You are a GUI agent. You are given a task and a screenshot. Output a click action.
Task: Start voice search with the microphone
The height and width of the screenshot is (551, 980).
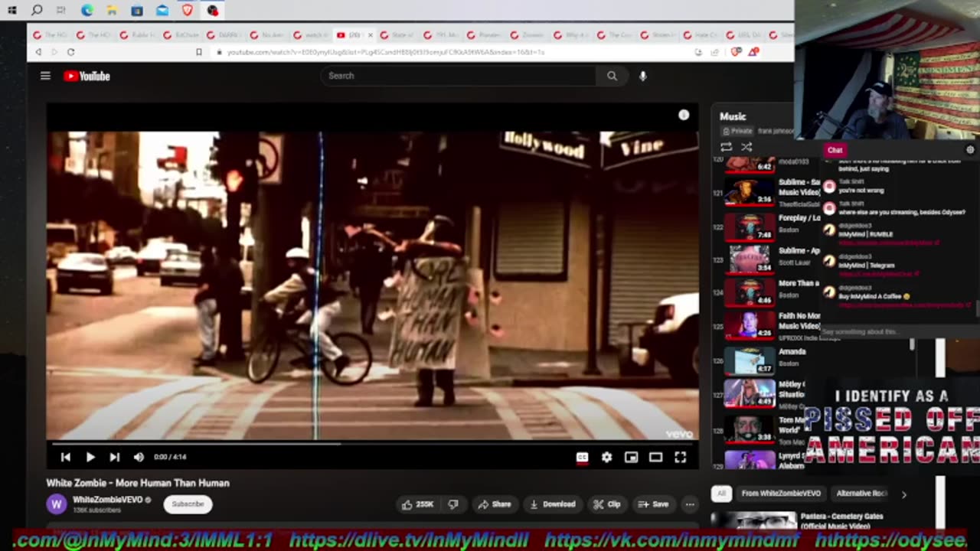pyautogui.click(x=643, y=76)
